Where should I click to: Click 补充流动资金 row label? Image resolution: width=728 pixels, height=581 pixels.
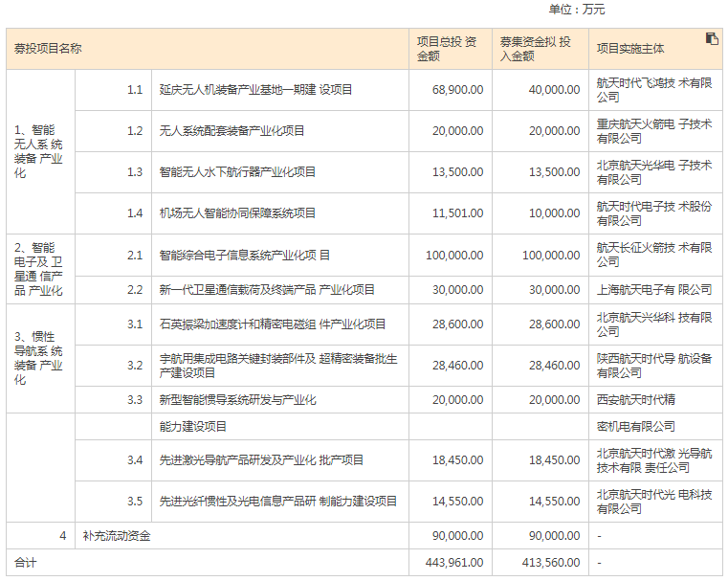117,536
